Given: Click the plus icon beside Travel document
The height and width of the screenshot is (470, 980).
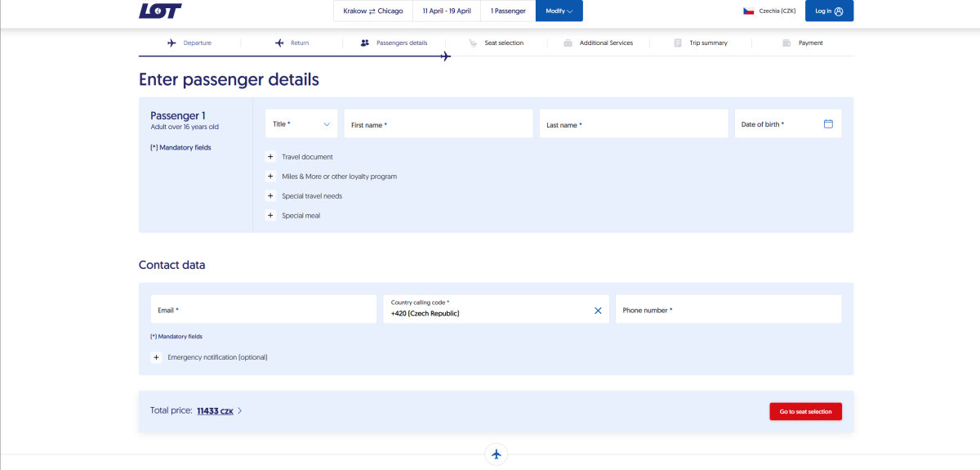Looking at the screenshot, I should click(270, 157).
